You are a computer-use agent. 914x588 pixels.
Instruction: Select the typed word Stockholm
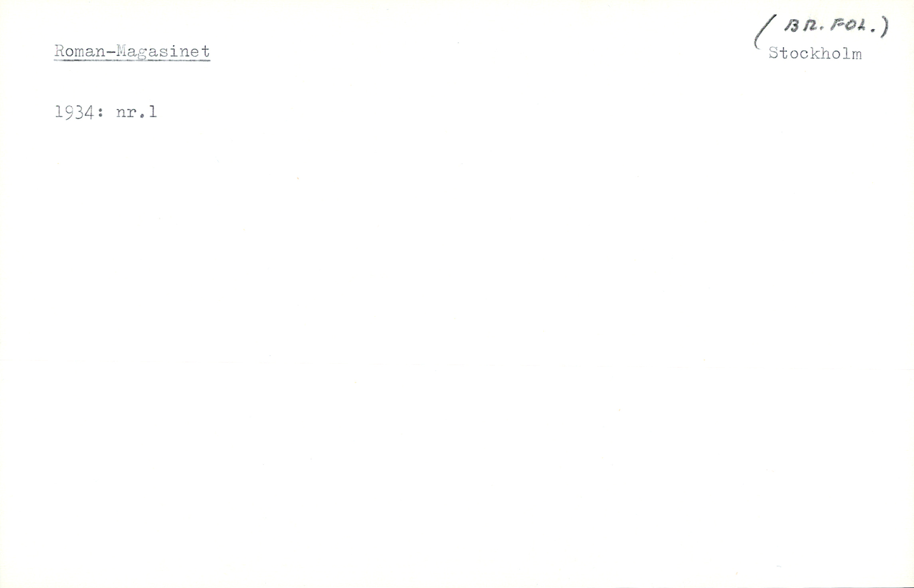(815, 53)
